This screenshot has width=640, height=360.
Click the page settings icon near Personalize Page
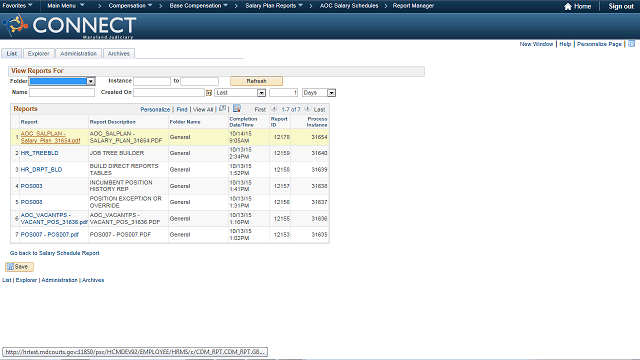pyautogui.click(x=631, y=44)
